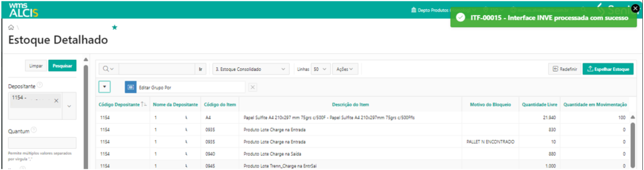The image size is (644, 170).
Task: Click Editar Grupo Por filter
Action: [155, 88]
